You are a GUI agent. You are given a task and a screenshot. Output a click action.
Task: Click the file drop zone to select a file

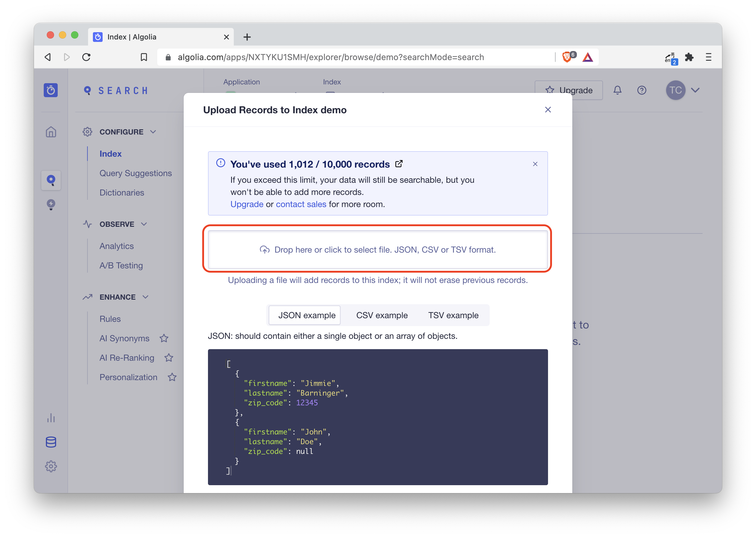(377, 250)
